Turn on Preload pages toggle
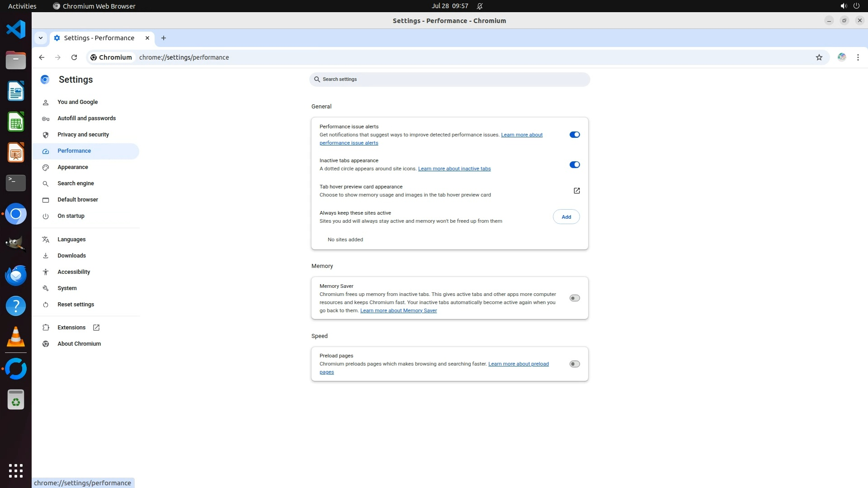This screenshot has width=868, height=488. [574, 364]
